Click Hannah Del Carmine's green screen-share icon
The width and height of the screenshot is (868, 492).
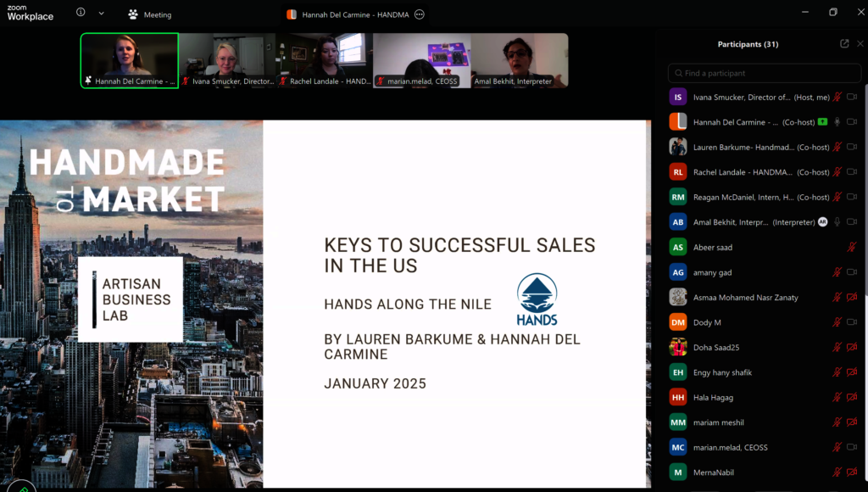(820, 122)
